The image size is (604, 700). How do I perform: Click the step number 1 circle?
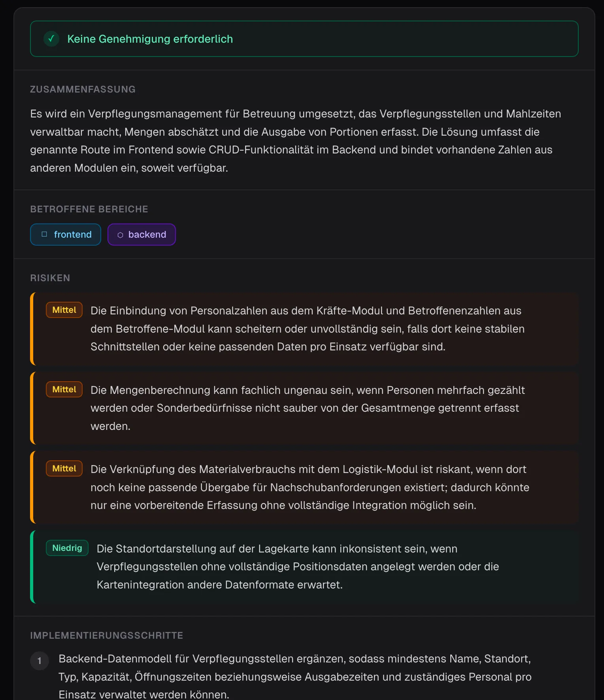tap(39, 660)
